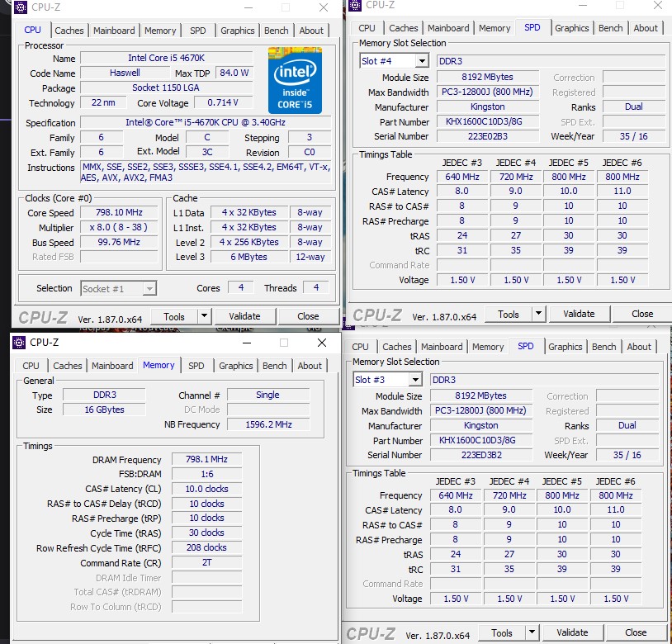
Task: Select Mainboard tab in Slot #4 SPD window
Action: coord(448,28)
